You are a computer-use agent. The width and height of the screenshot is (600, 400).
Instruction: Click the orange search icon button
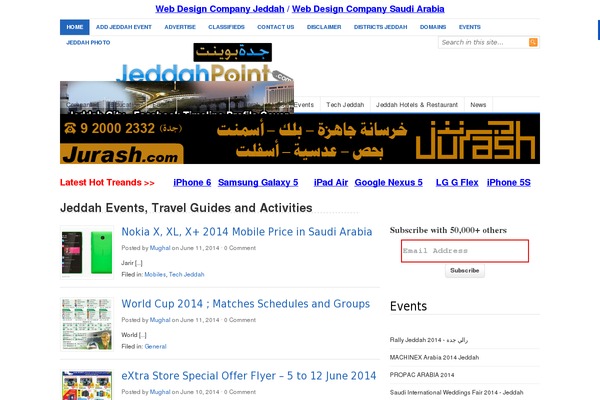(533, 42)
